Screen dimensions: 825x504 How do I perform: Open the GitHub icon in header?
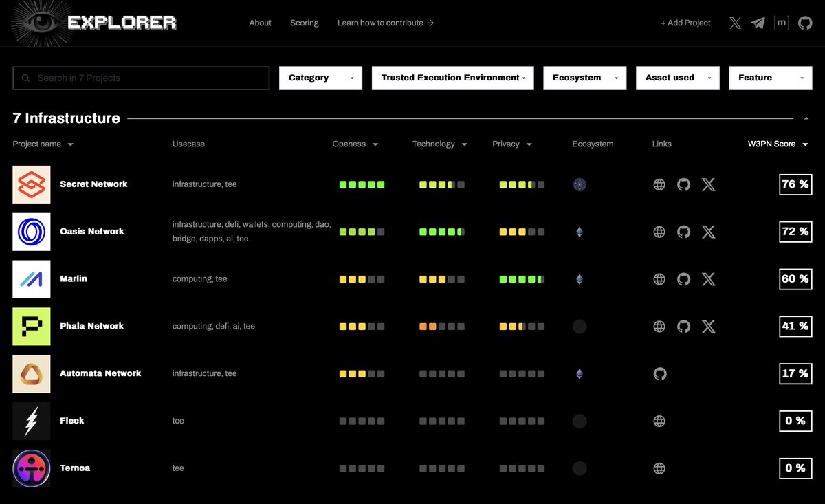pos(805,23)
